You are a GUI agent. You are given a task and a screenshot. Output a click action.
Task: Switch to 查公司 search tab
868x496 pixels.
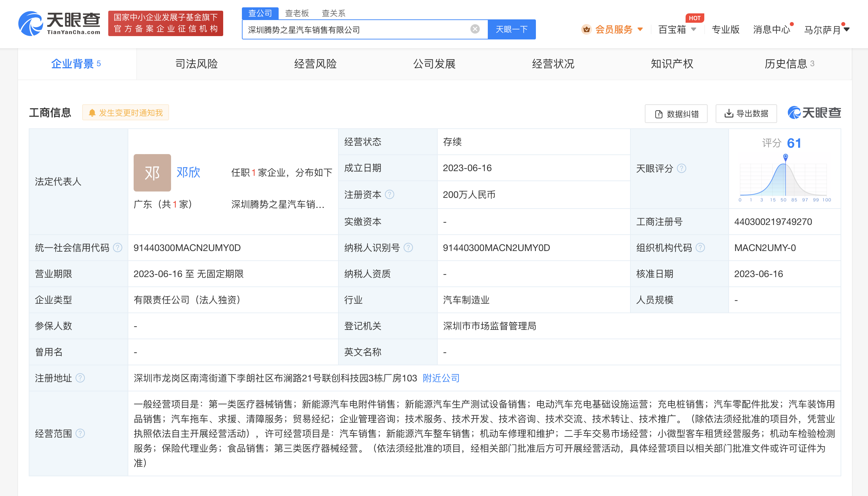260,13
